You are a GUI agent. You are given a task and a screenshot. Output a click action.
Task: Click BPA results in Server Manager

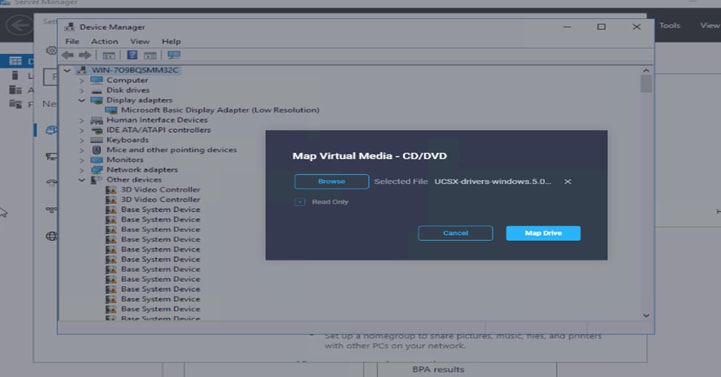coord(438,369)
